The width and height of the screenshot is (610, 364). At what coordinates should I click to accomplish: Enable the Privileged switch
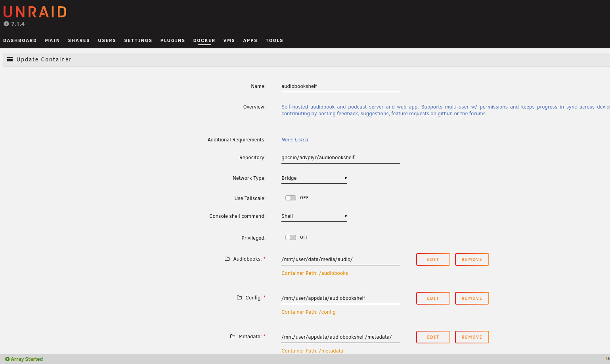291,237
